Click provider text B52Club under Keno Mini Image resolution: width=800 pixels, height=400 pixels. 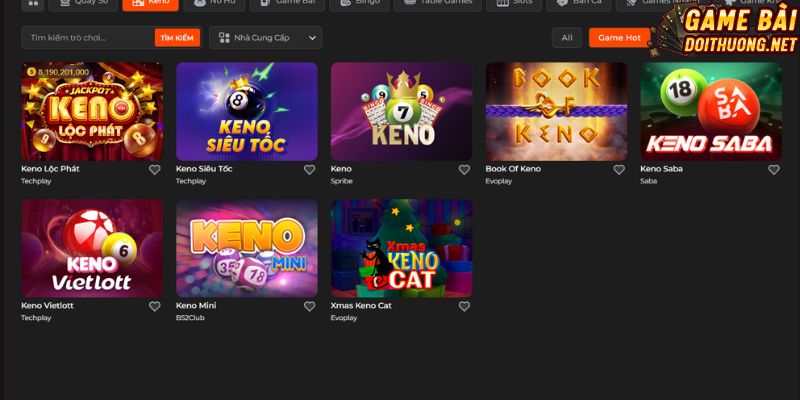(x=190, y=318)
